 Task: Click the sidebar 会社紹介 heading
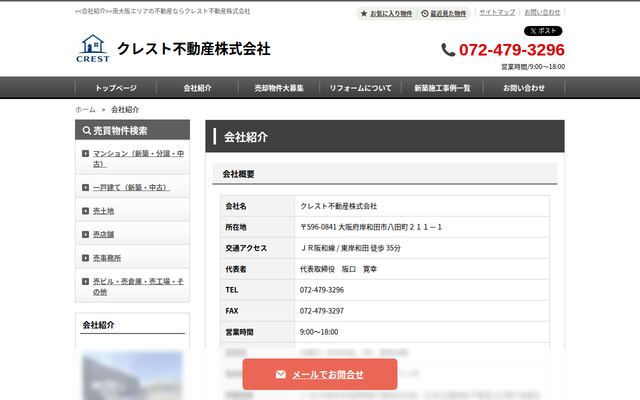coord(98,325)
